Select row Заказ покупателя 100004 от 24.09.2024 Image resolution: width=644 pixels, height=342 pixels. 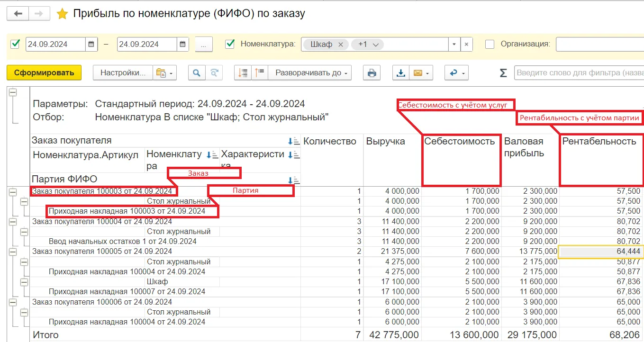tap(102, 221)
